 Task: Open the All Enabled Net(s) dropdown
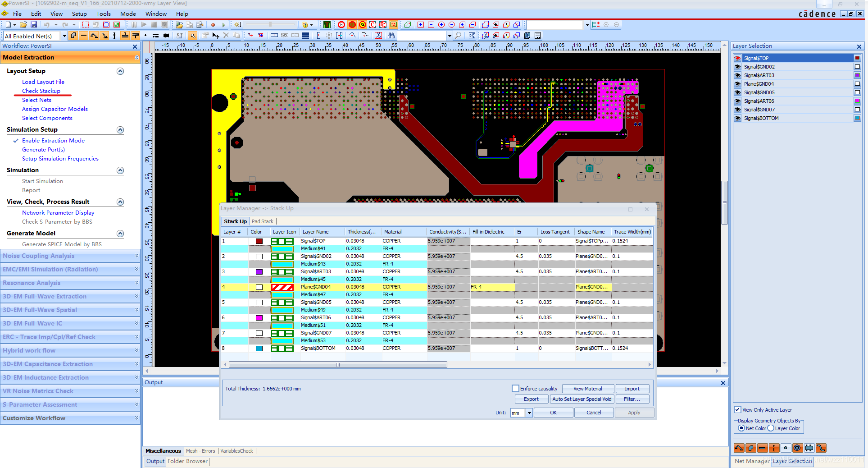pyautogui.click(x=64, y=36)
